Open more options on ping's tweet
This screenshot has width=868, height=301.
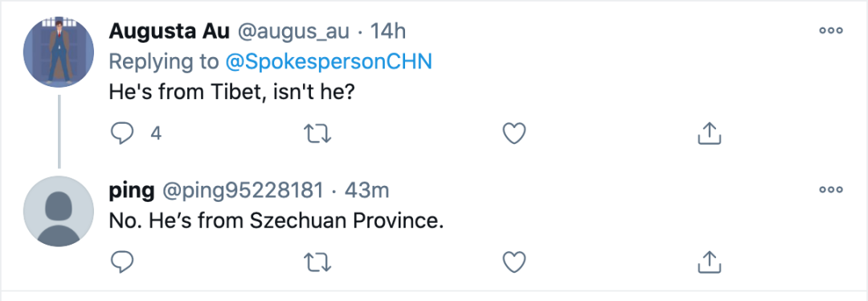[831, 190]
